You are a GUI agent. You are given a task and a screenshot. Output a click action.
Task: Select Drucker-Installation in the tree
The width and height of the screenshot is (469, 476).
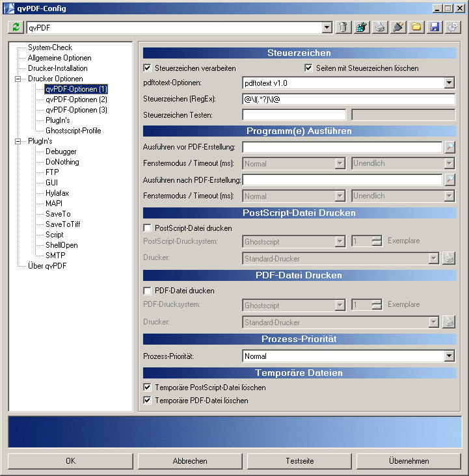(58, 68)
